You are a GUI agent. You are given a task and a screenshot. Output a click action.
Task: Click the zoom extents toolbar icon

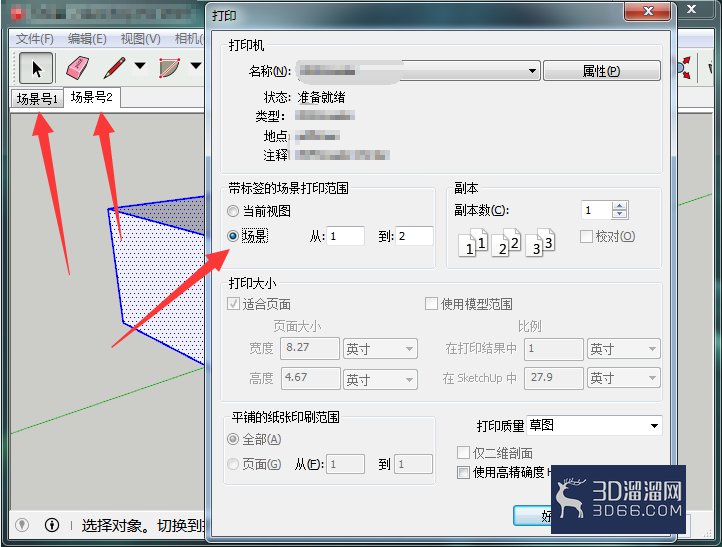[x=684, y=68]
